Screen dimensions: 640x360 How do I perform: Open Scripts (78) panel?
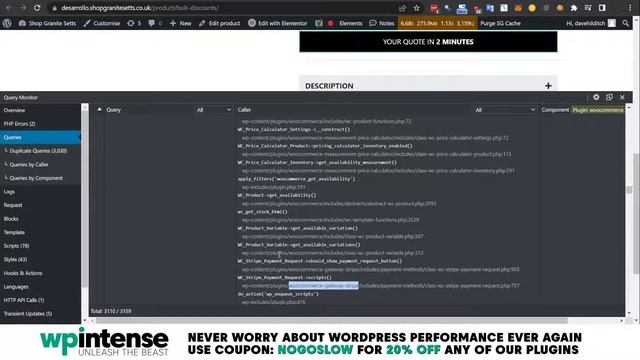pyautogui.click(x=40, y=246)
